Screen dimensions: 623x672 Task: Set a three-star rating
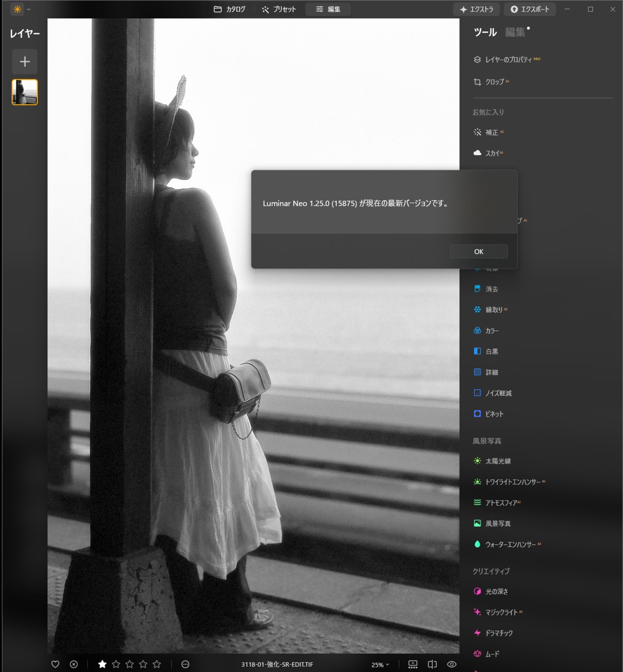(x=129, y=664)
